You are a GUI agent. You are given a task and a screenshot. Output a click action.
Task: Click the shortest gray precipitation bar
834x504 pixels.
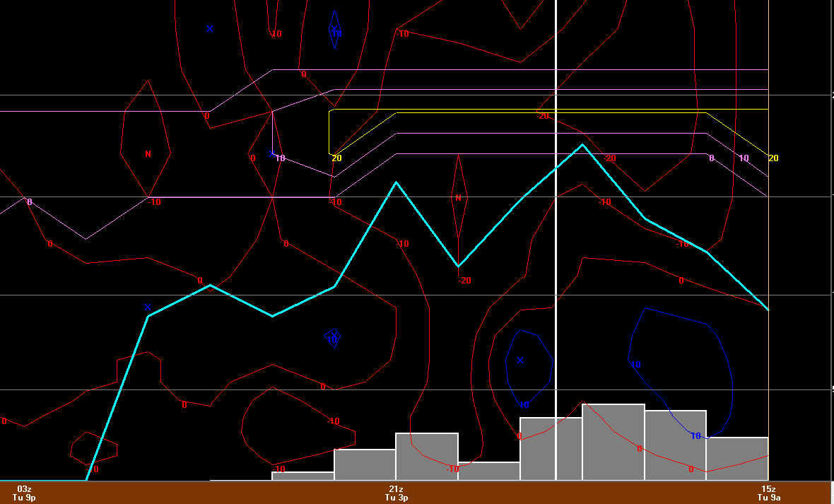point(303,476)
